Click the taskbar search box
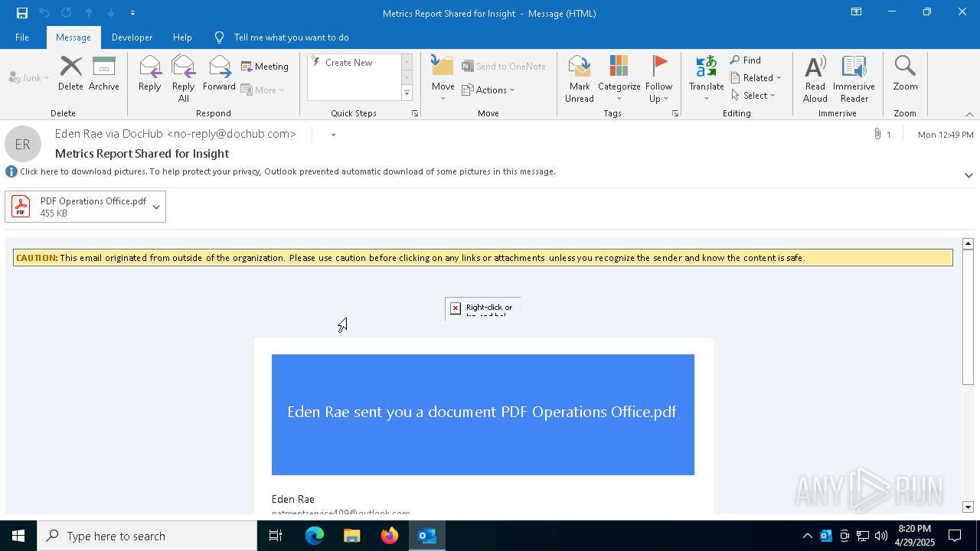This screenshot has width=980, height=551. click(147, 536)
